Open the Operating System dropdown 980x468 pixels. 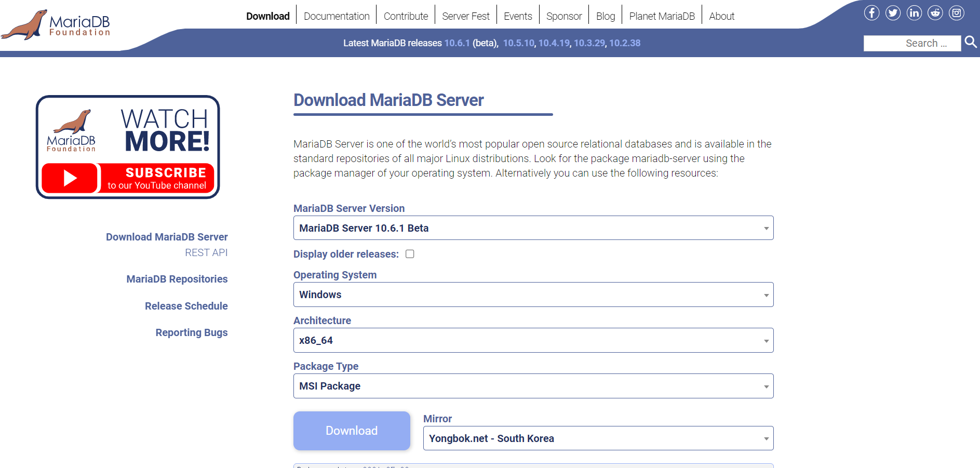533,295
